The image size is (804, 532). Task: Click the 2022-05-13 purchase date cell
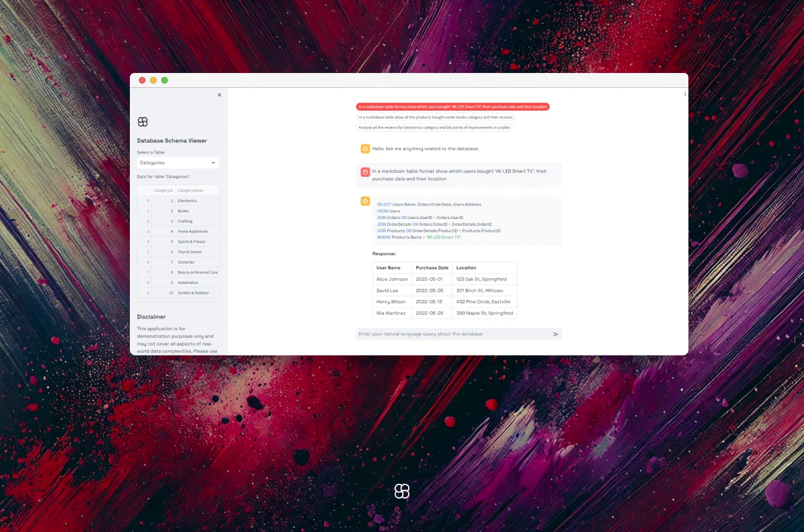pyautogui.click(x=432, y=301)
